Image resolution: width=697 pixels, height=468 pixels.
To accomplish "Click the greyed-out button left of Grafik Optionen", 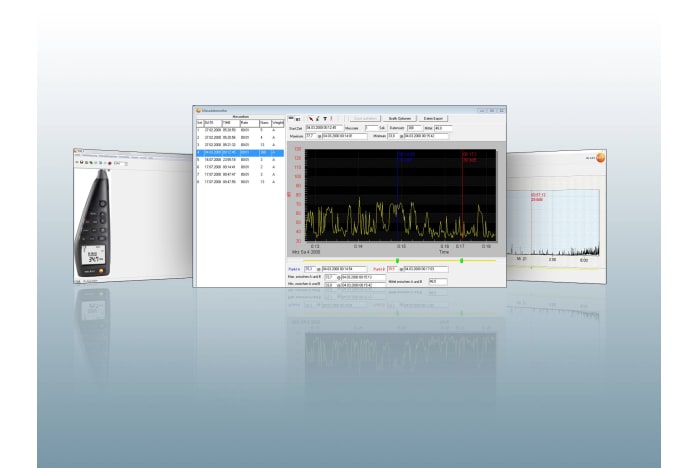I will [365, 119].
